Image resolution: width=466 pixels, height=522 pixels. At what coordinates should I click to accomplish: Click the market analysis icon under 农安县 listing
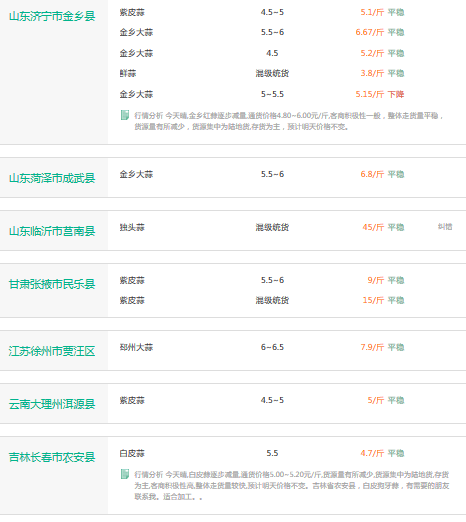[125, 474]
